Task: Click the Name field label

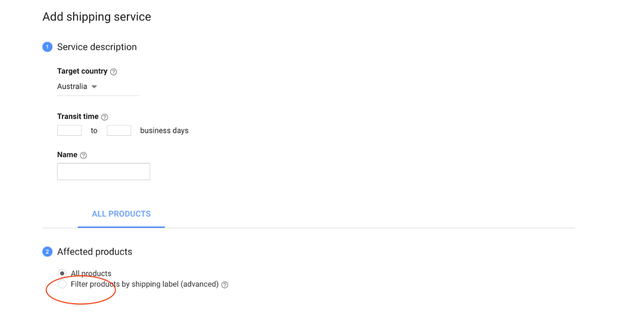Action: [67, 155]
